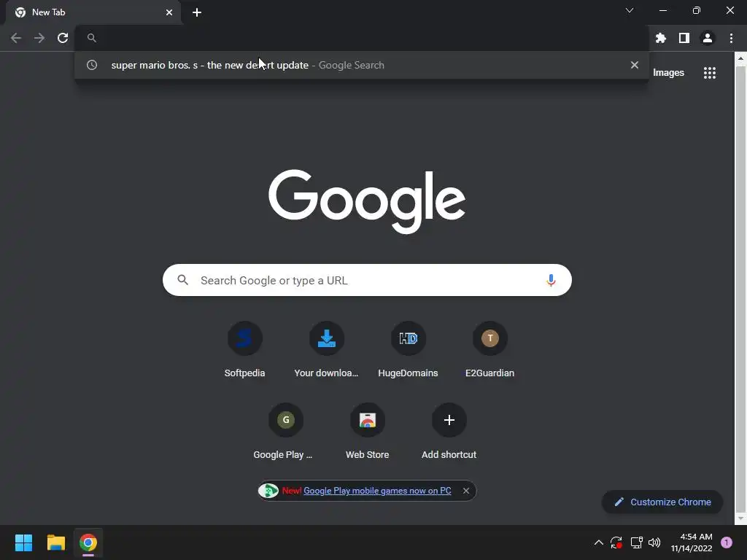Open the notification badge in tray
Viewport: 747px width, 560px height.
(x=727, y=542)
